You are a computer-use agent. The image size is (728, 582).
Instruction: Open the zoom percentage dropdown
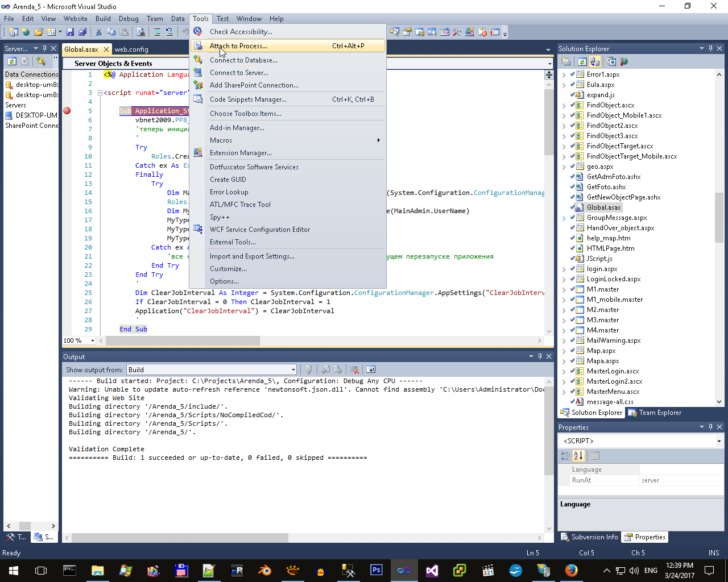point(93,340)
